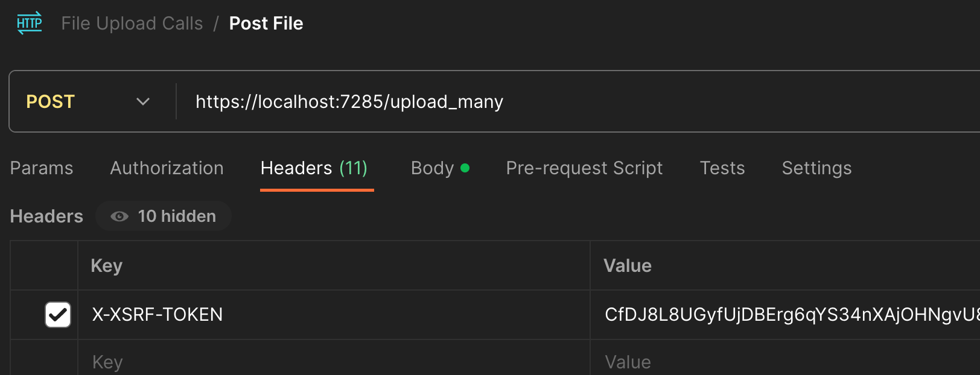Screen dimensions: 980x375
Task: Switch to the Body tab
Action: coord(439,168)
